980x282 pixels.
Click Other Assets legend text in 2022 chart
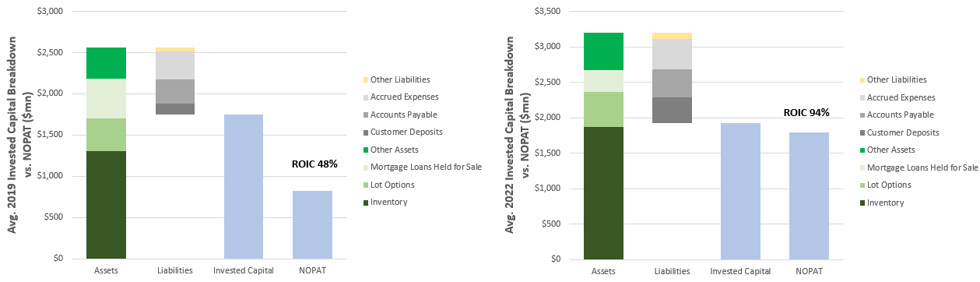890,150
